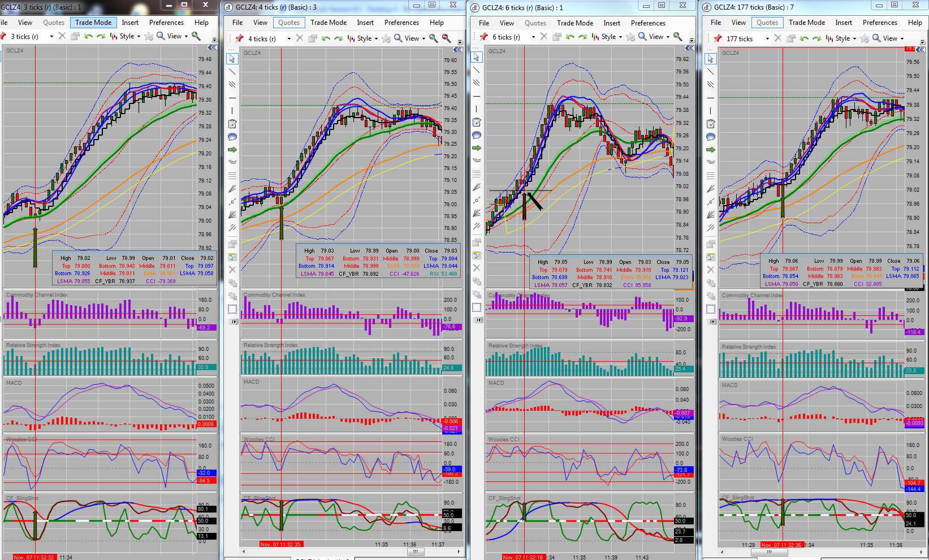Image resolution: width=929 pixels, height=560 pixels.
Task: Select trend line tool in 177 ticks window
Action: tap(710, 72)
